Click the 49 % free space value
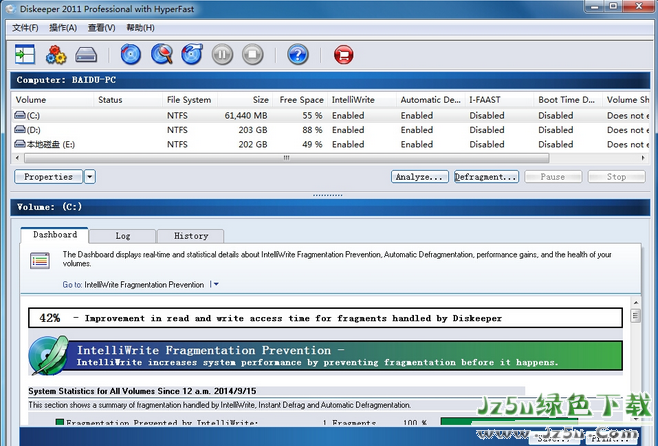Image resolution: width=658 pixels, height=446 pixels. click(312, 144)
